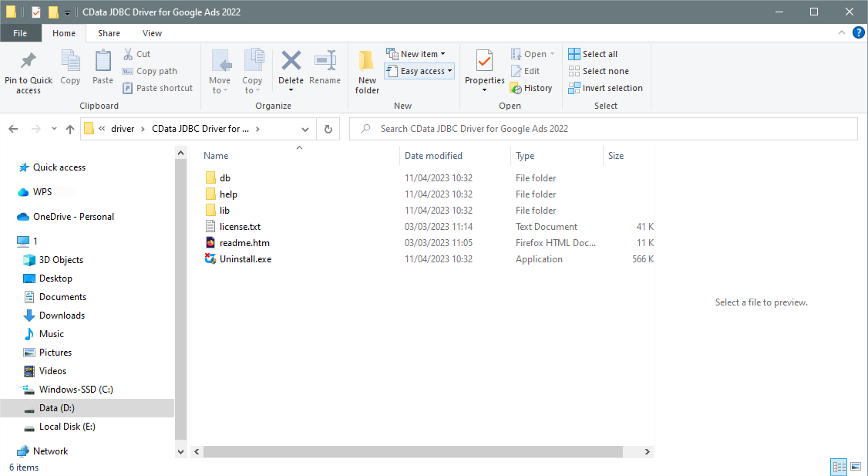Select the Cut scissors command

[136, 54]
